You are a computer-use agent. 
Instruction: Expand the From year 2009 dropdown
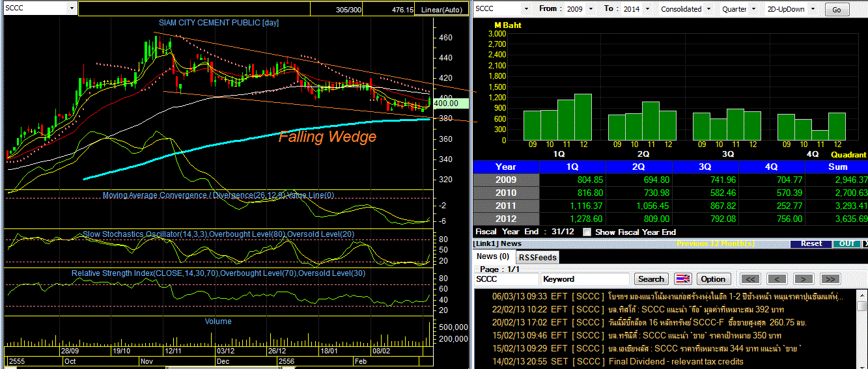(591, 9)
